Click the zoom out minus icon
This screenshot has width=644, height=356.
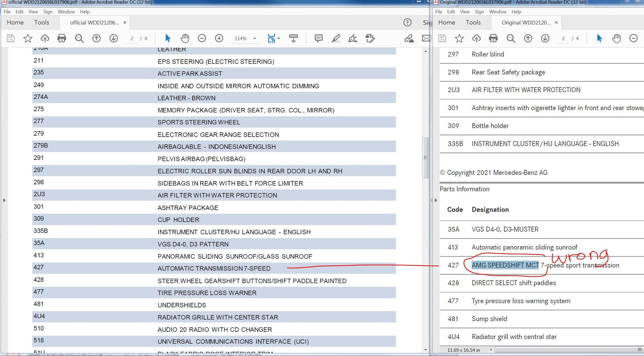(x=202, y=38)
